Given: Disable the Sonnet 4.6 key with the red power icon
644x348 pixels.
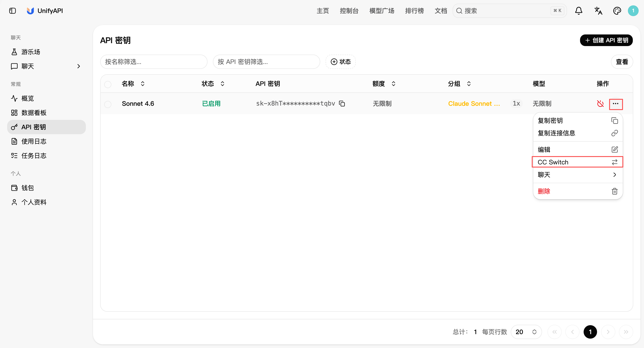Looking at the screenshot, I should [600, 104].
